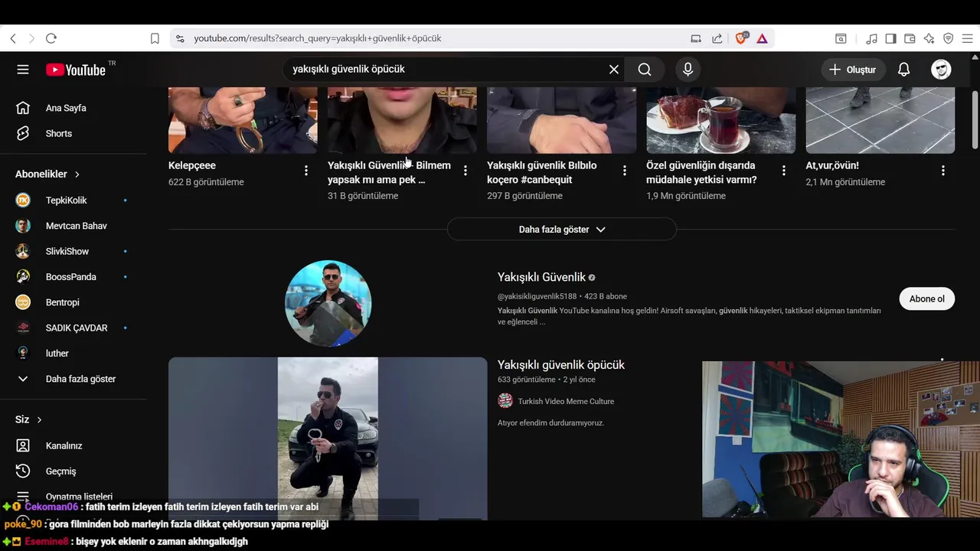980x551 pixels.
Task: Bookmark this page
Action: tap(155, 38)
